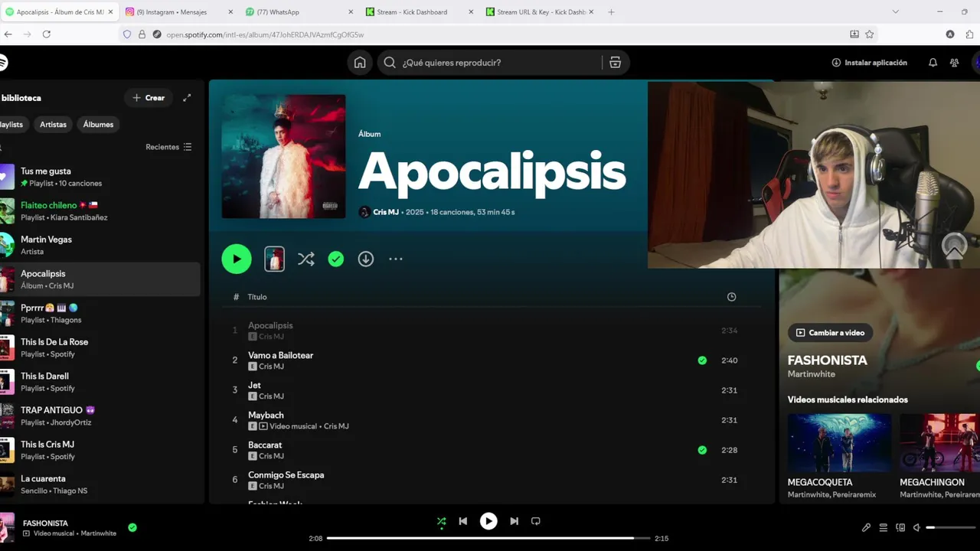This screenshot has width=980, height=551.
Task: Open the play queue icon
Action: tap(883, 527)
